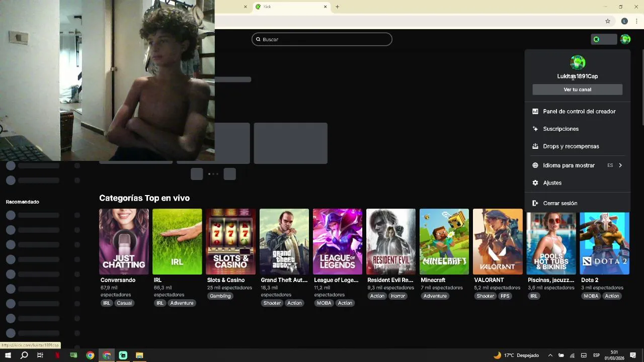Click the MOBA tag under League of Legends

[x=324, y=303]
